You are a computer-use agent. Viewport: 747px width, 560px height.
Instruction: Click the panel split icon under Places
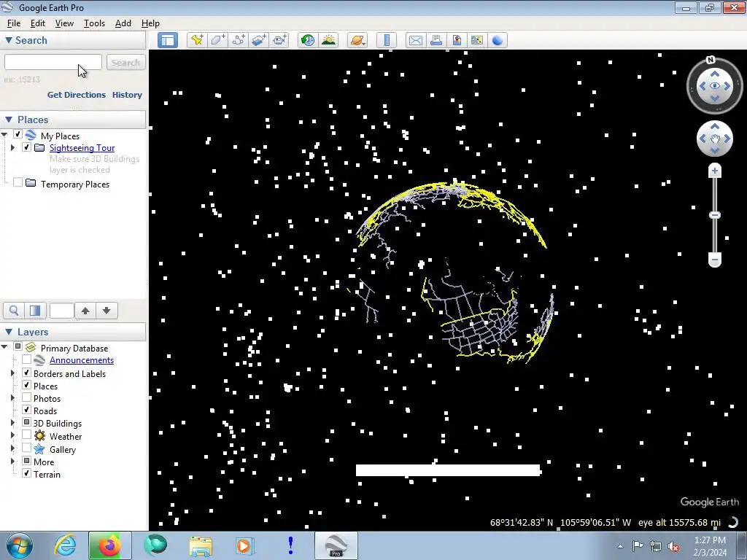point(35,311)
